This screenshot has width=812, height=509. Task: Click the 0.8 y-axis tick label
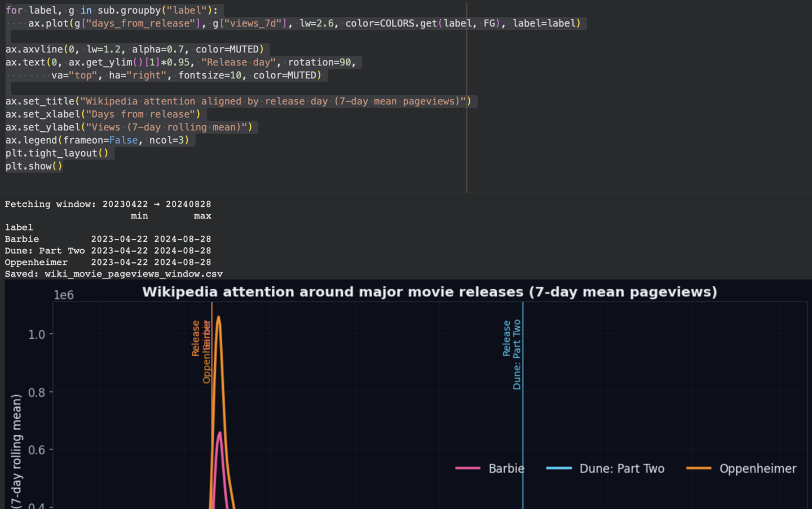[x=37, y=392]
